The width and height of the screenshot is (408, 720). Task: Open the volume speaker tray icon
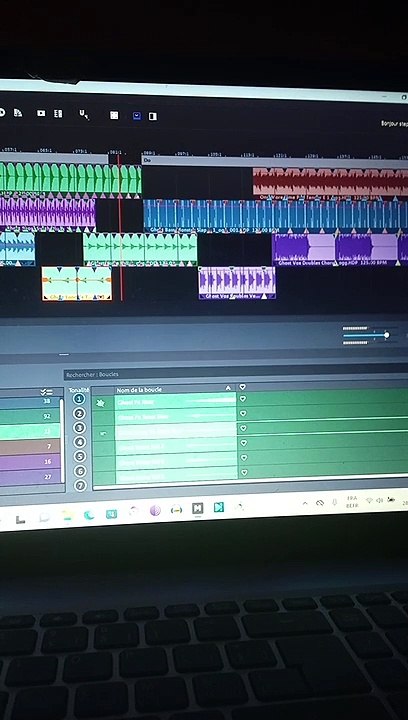(380, 500)
